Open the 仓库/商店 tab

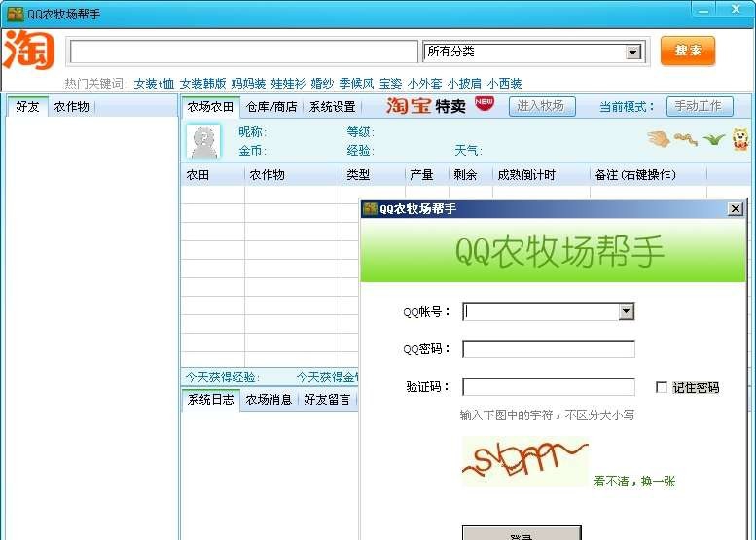[271, 107]
